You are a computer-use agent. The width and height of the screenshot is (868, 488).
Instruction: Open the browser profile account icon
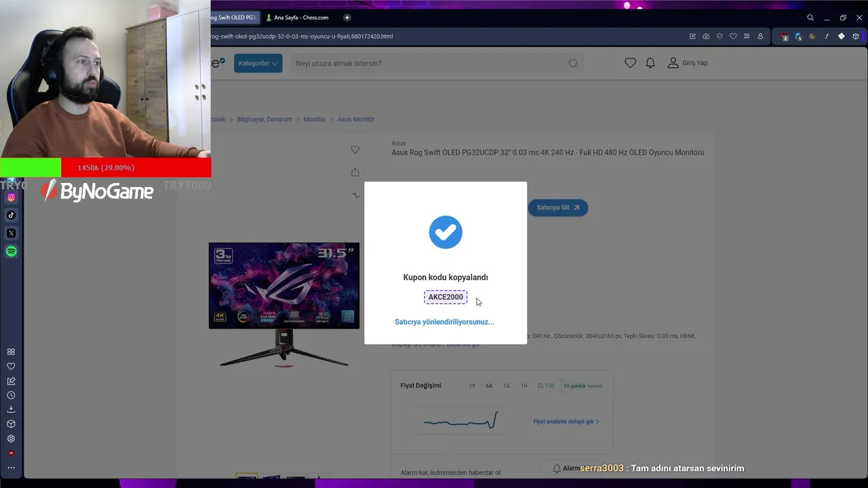[x=760, y=36]
